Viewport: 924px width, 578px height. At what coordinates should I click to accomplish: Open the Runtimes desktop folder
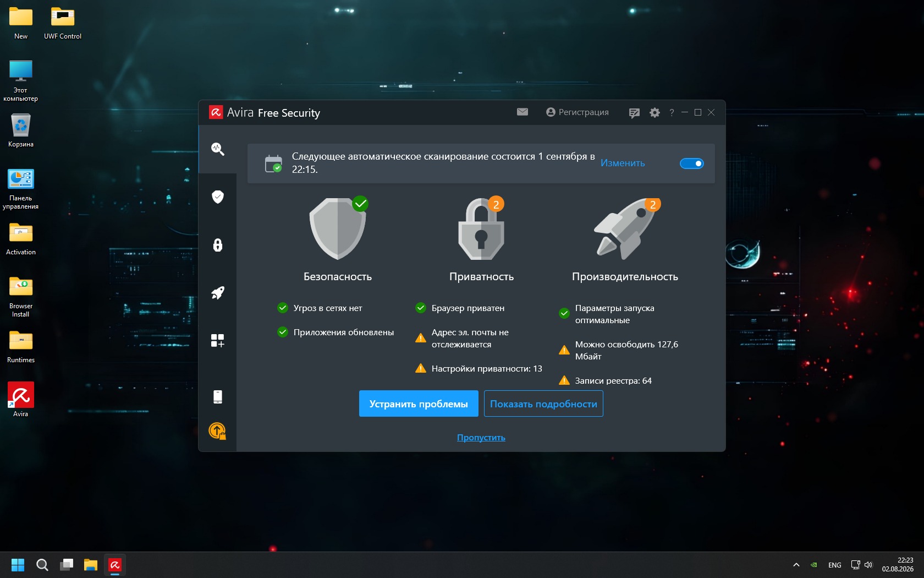[x=21, y=347]
